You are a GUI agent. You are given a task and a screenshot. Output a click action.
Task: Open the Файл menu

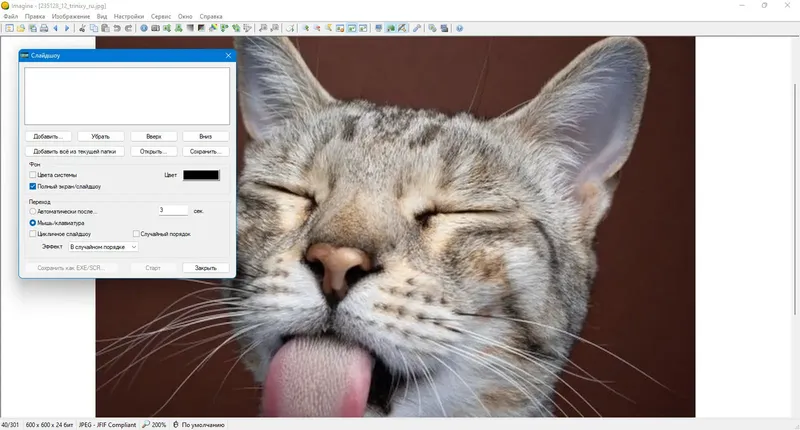click(10, 16)
